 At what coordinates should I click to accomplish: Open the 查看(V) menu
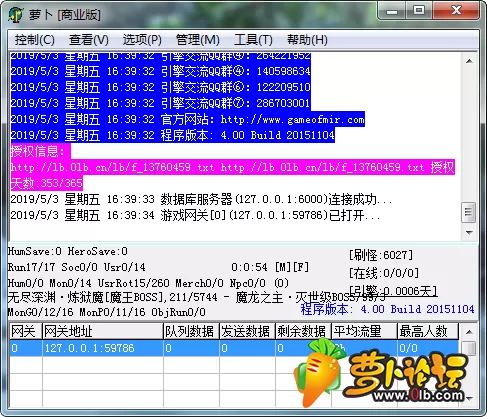pyautogui.click(x=89, y=40)
